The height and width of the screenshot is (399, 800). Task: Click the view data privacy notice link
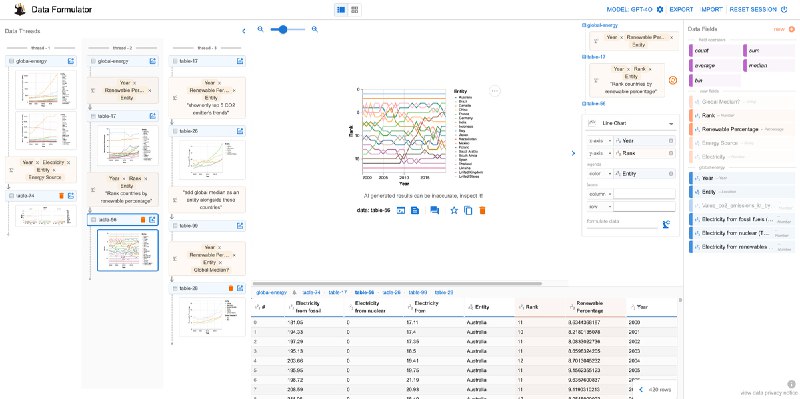coord(769,393)
